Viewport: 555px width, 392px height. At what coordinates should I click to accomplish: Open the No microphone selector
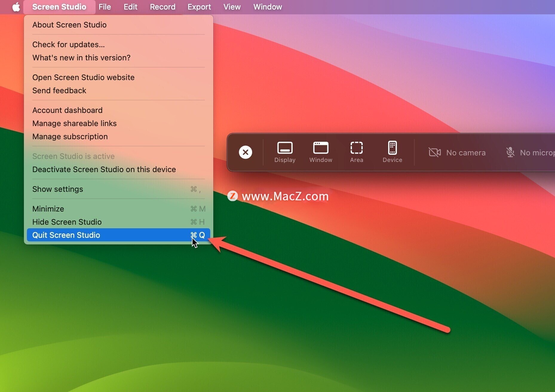pyautogui.click(x=530, y=152)
